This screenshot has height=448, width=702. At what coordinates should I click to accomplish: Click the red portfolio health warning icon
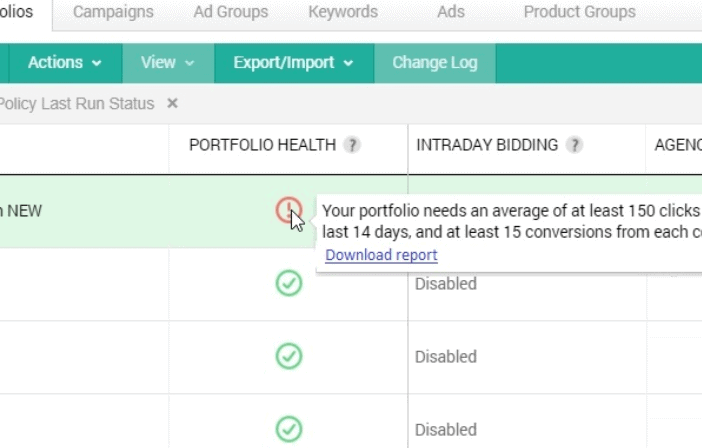pyautogui.click(x=289, y=209)
